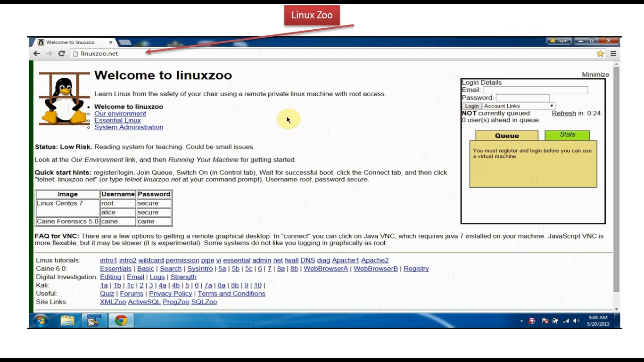Show hidden system tray icons

coord(521,321)
